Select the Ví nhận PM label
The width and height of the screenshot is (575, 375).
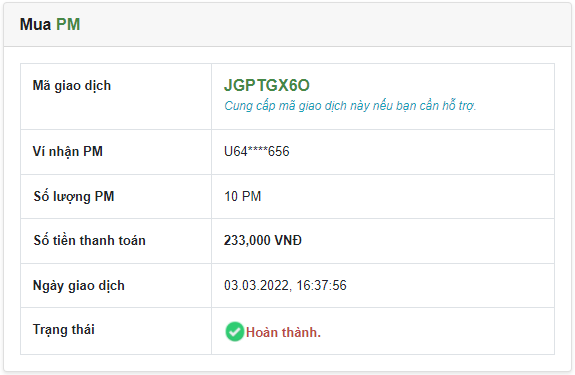67,152
